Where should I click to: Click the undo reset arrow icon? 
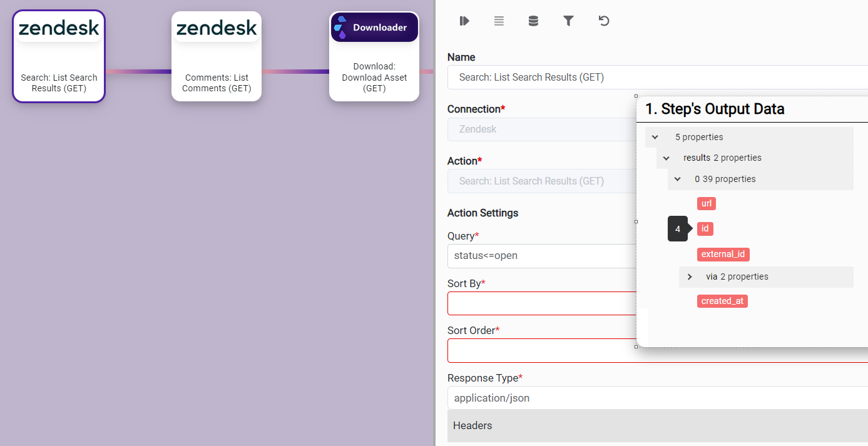click(603, 21)
